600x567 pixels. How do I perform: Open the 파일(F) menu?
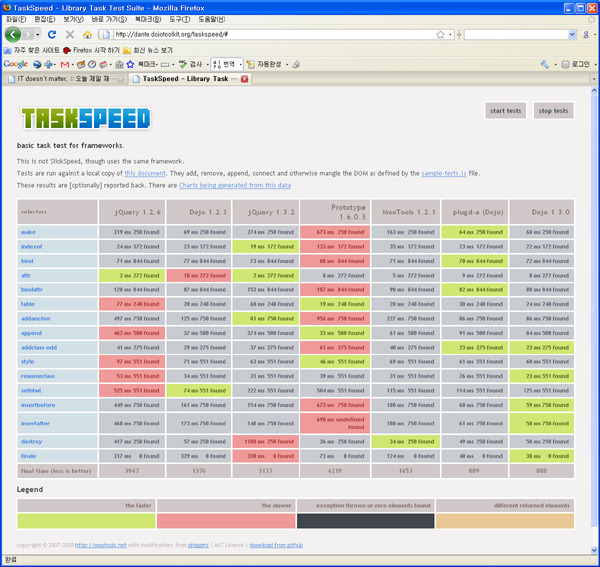pos(16,19)
